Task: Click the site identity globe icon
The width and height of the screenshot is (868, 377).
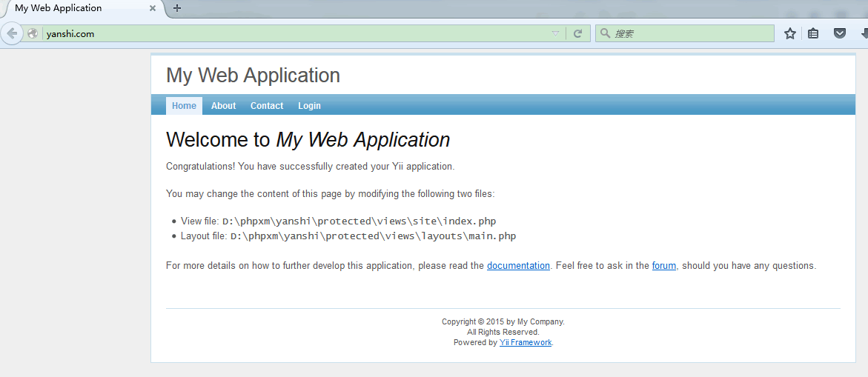Action: (x=33, y=33)
